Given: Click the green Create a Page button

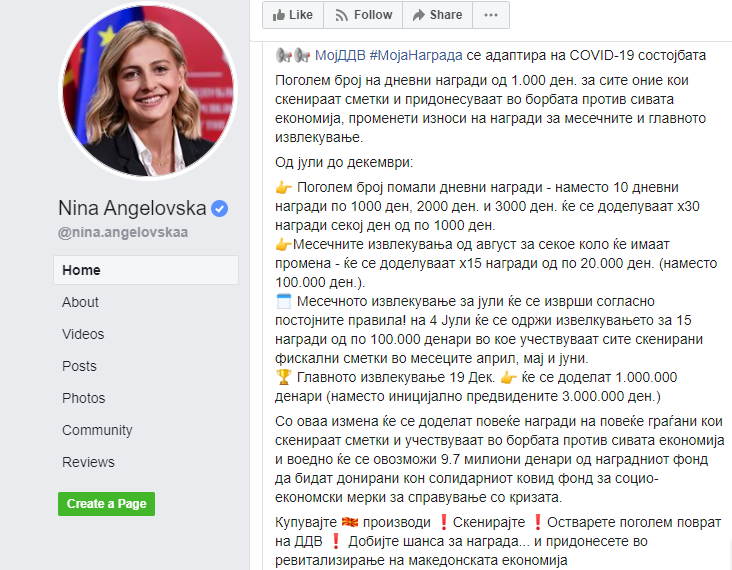Looking at the screenshot, I should click(x=106, y=504).
